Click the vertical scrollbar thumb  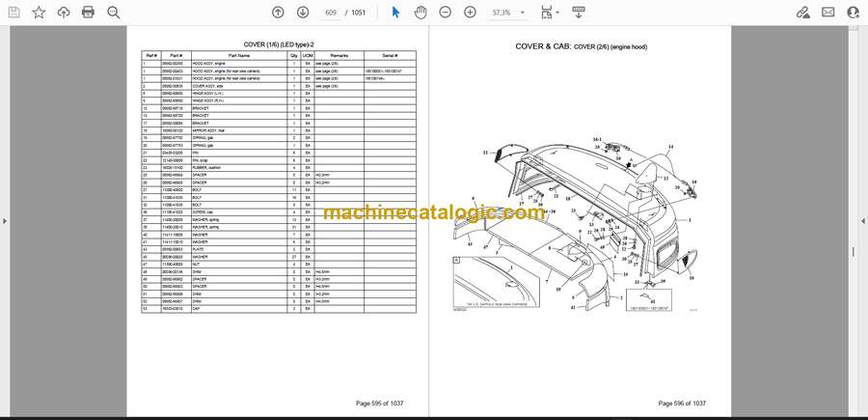[854, 252]
